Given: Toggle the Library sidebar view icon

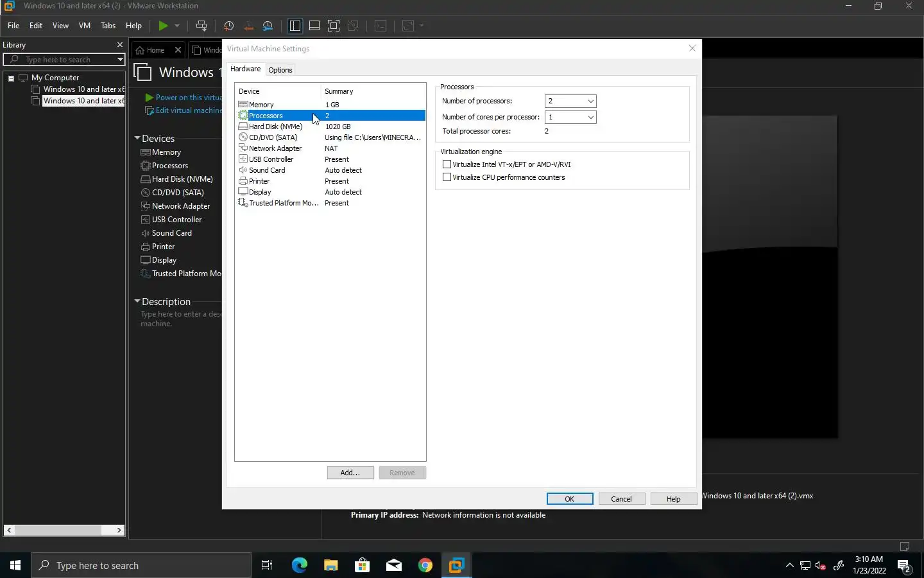Looking at the screenshot, I should pos(295,26).
